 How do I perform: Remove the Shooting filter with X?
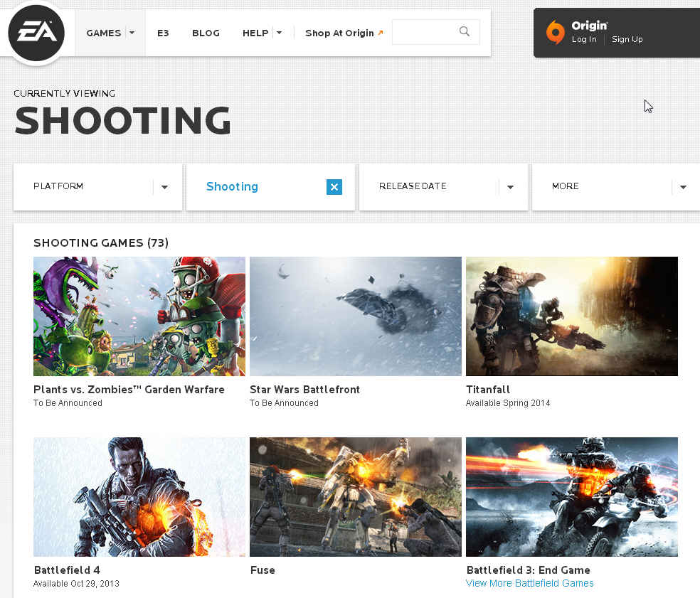pos(334,187)
